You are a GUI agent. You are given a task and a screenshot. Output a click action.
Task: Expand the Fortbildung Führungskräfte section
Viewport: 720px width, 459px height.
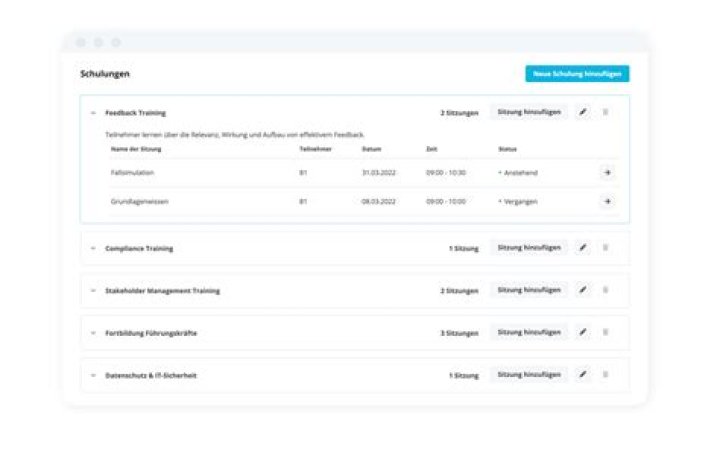[x=93, y=333]
